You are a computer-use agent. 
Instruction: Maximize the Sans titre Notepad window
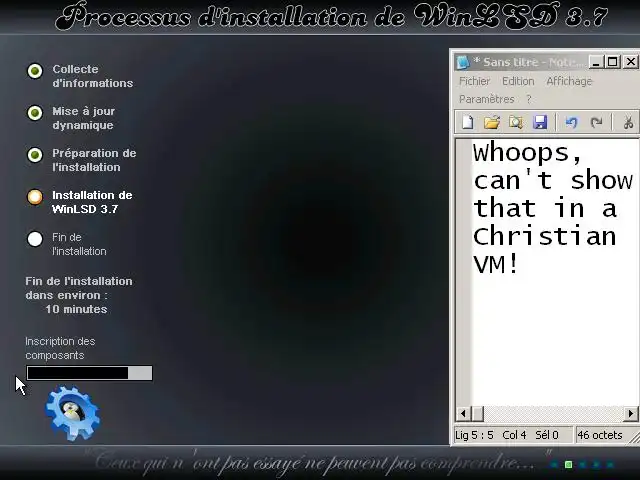coord(613,62)
